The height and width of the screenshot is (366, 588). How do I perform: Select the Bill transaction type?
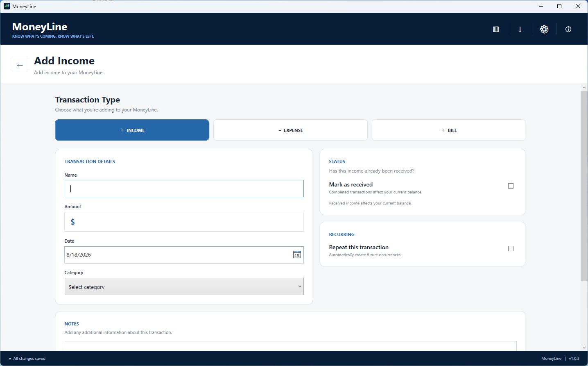coord(449,130)
